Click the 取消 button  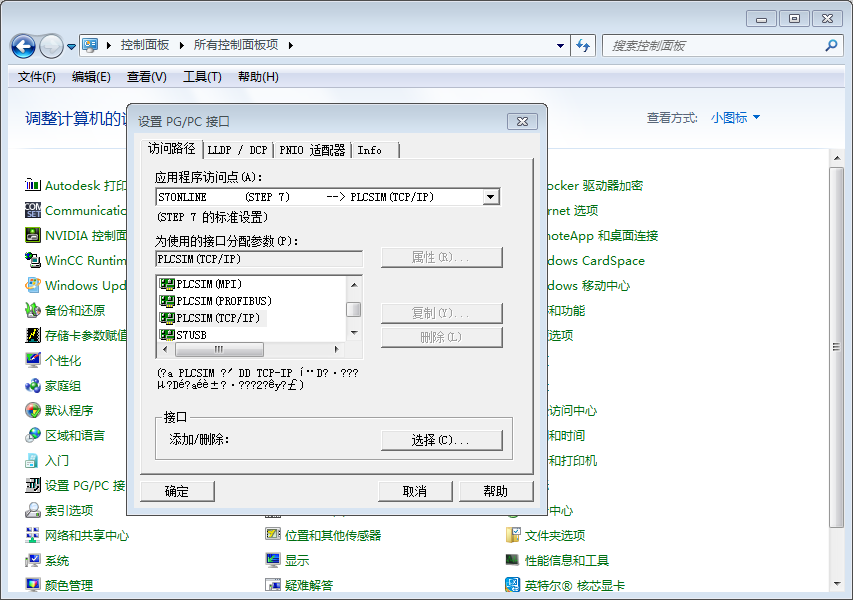pos(415,491)
